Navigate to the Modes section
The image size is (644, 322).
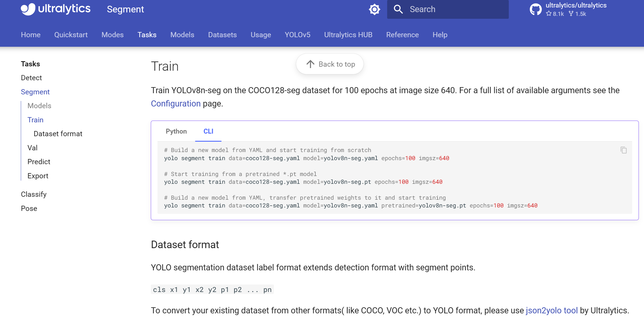tap(112, 35)
